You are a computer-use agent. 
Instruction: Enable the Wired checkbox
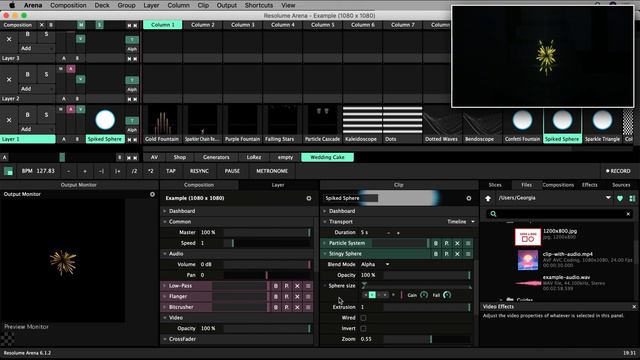click(x=363, y=318)
